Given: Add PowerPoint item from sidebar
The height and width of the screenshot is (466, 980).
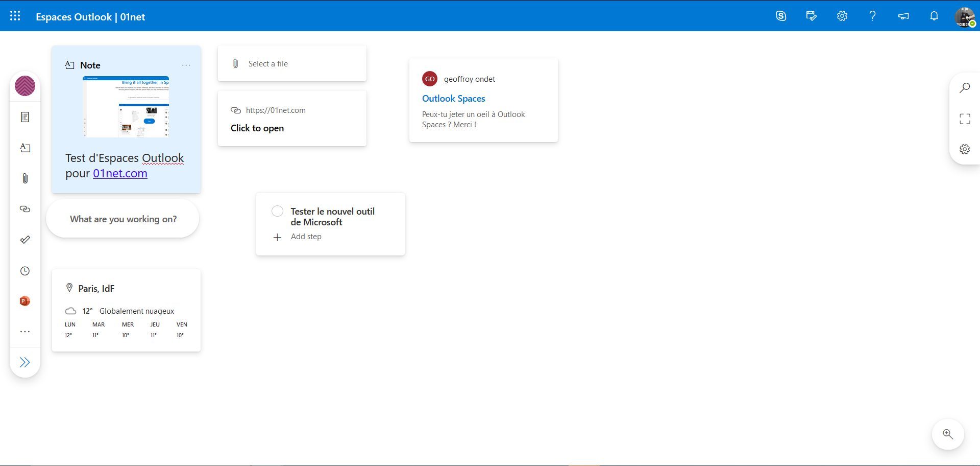Looking at the screenshot, I should [x=25, y=301].
